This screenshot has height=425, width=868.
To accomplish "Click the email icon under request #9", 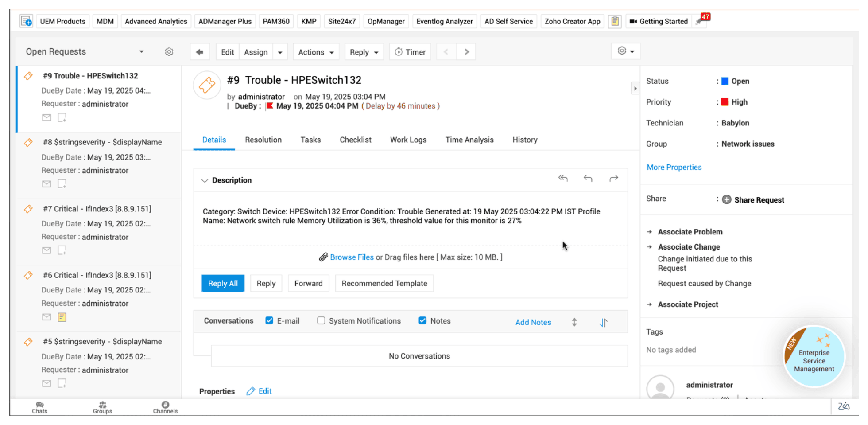I will 46,117.
